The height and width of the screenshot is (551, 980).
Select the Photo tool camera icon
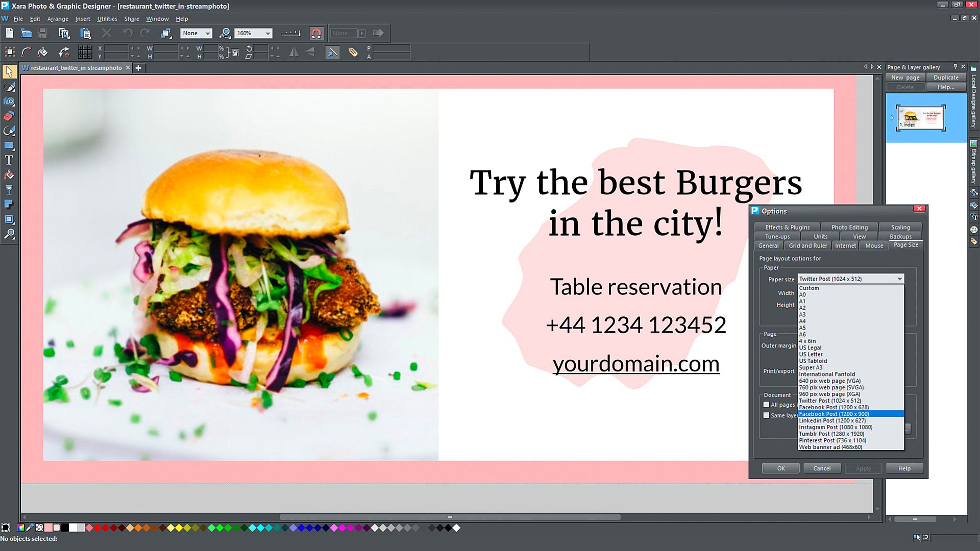point(9,102)
